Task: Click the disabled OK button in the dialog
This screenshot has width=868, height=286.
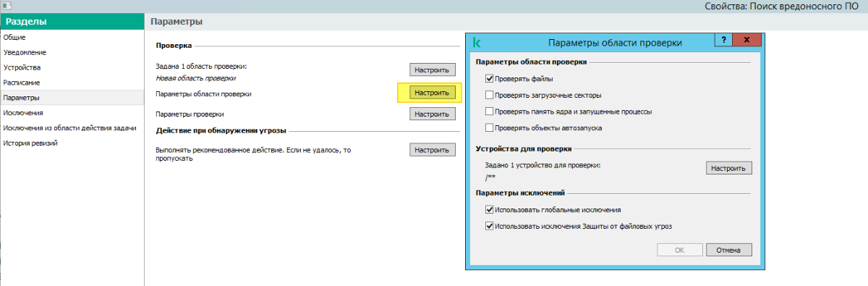Action: point(679,250)
